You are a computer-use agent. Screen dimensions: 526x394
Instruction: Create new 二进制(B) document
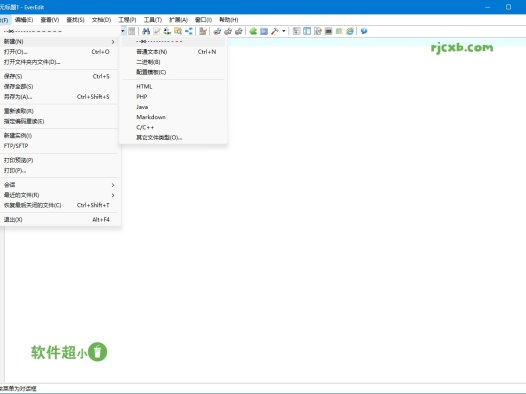coord(173,62)
